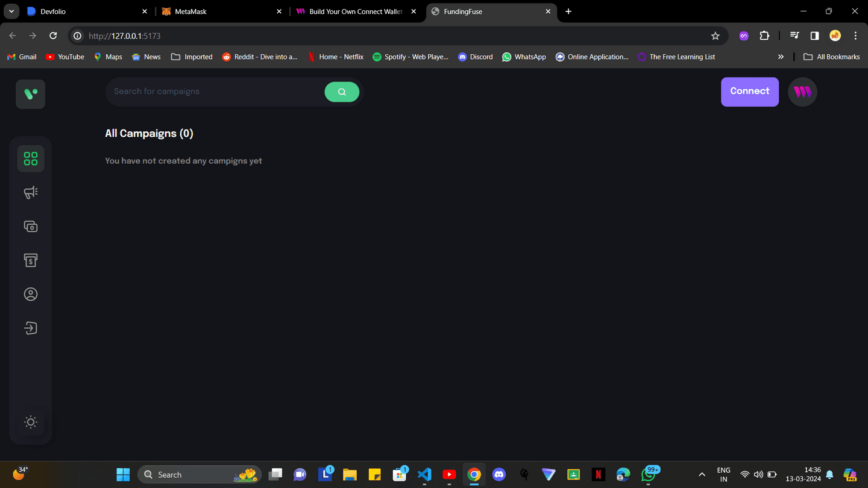868x488 pixels.
Task: Close the MetaMask tab
Action: 279,11
